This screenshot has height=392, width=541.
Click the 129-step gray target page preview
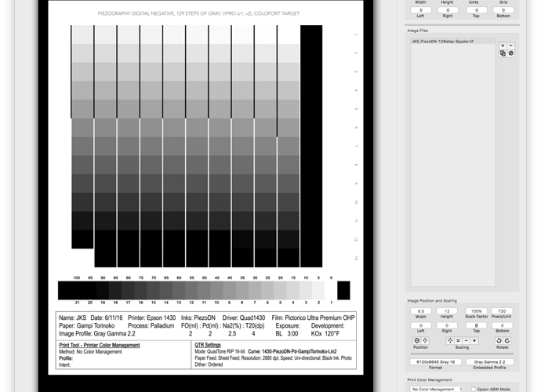click(x=205, y=187)
